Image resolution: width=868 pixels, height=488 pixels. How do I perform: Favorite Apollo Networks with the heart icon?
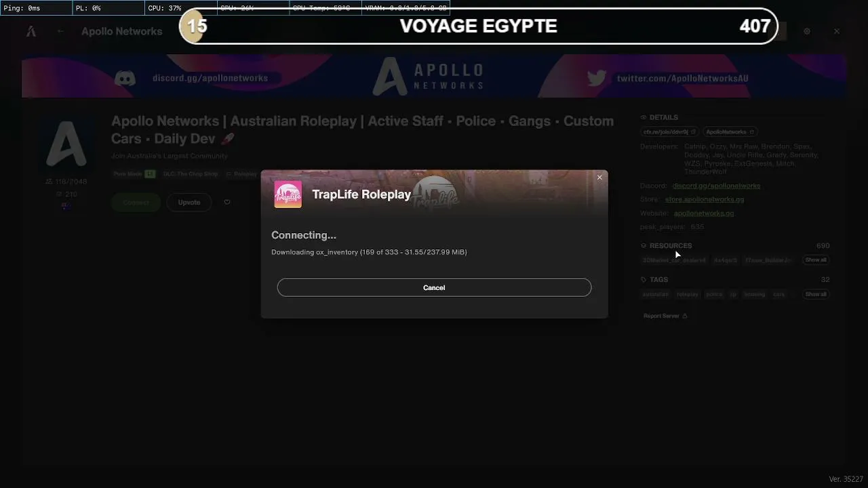227,202
